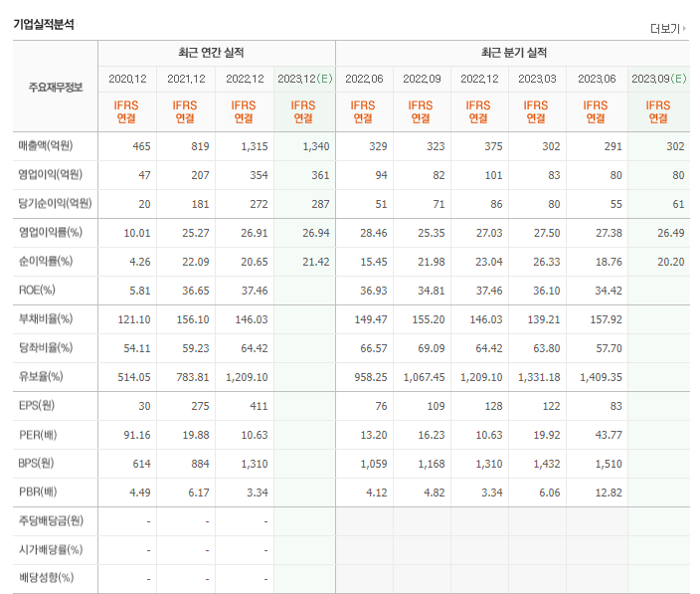Screen dimensions: 700x594
Task: Click the 43.77 PER value
Action: coord(609,435)
